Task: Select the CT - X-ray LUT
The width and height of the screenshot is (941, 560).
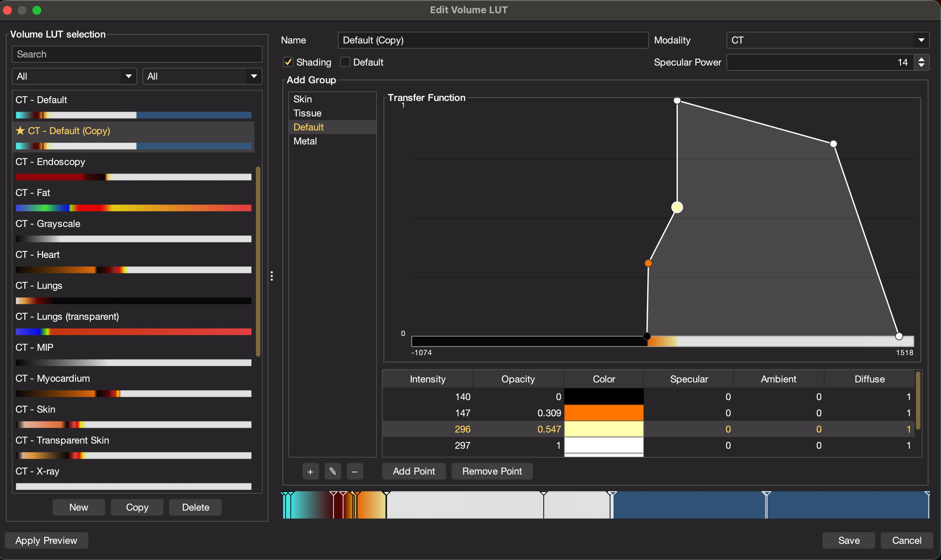Action: (x=134, y=477)
